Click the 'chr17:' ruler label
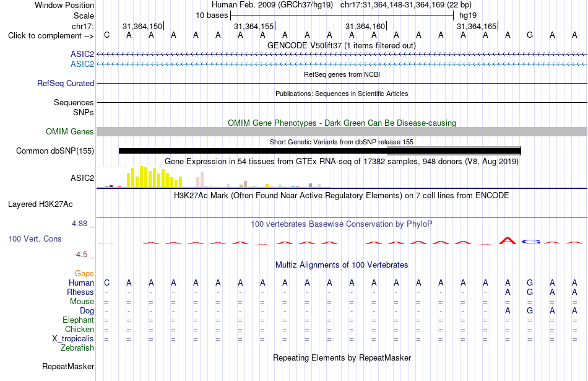 pos(82,26)
